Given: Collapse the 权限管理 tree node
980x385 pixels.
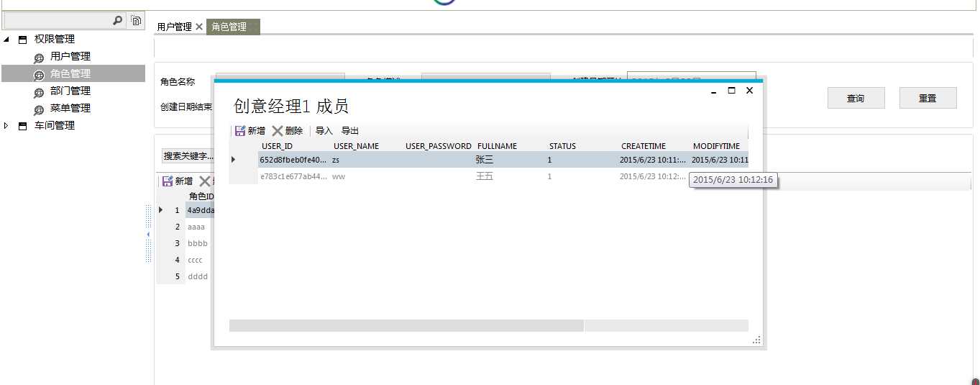Looking at the screenshot, I should pyautogui.click(x=6, y=40).
